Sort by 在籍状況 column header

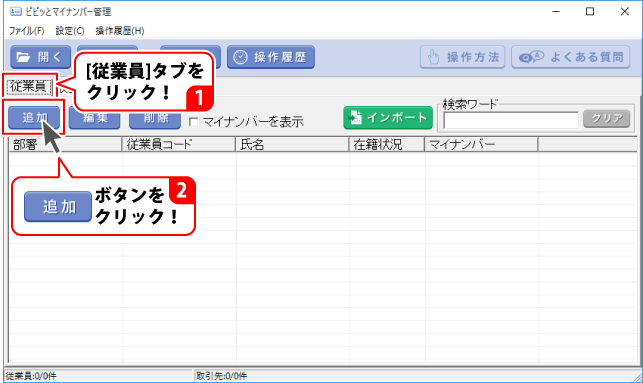click(387, 144)
